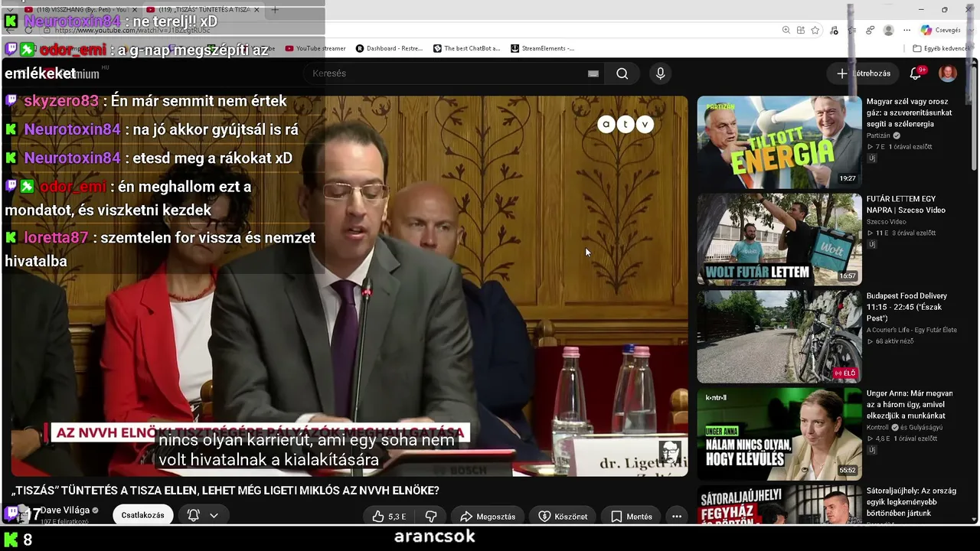The height and width of the screenshot is (551, 980).
Task: Click the zoom icon in the address bar
Action: (786, 30)
